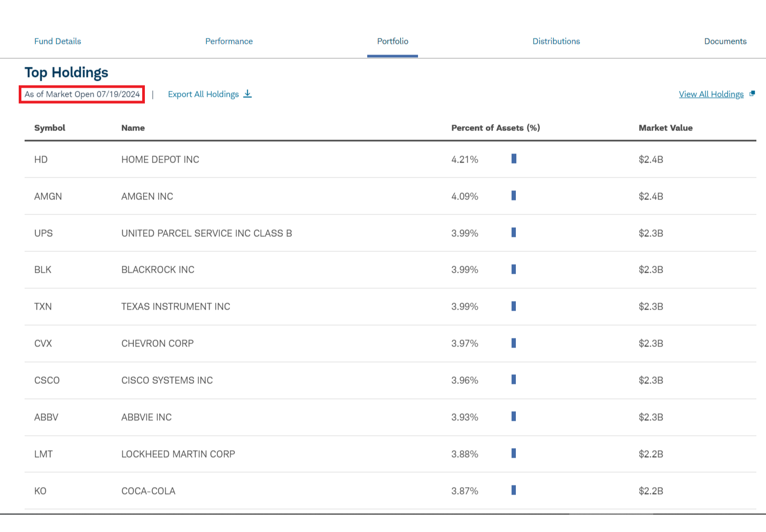Select the KO symbol cell
This screenshot has width=766, height=532.
(40, 491)
